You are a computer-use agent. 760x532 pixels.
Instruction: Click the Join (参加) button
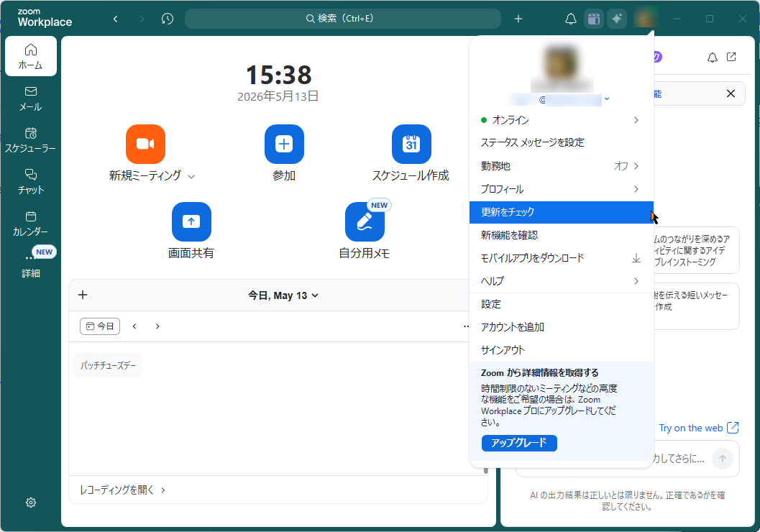(284, 144)
